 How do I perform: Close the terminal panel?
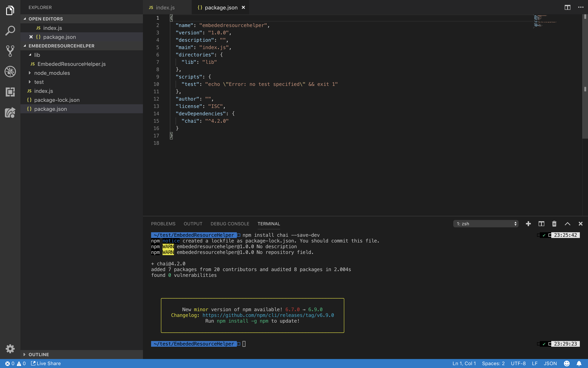(x=580, y=224)
